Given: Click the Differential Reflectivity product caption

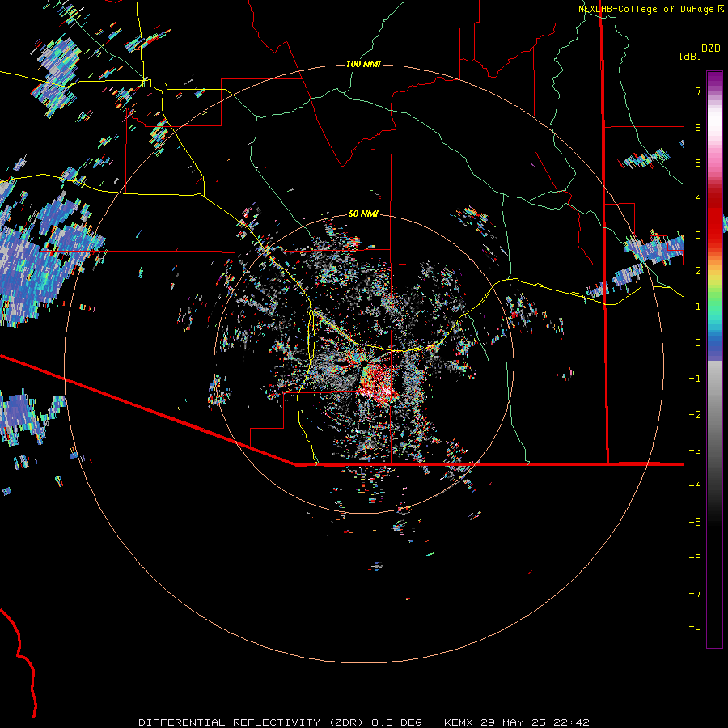Looking at the screenshot, I should coord(364,722).
